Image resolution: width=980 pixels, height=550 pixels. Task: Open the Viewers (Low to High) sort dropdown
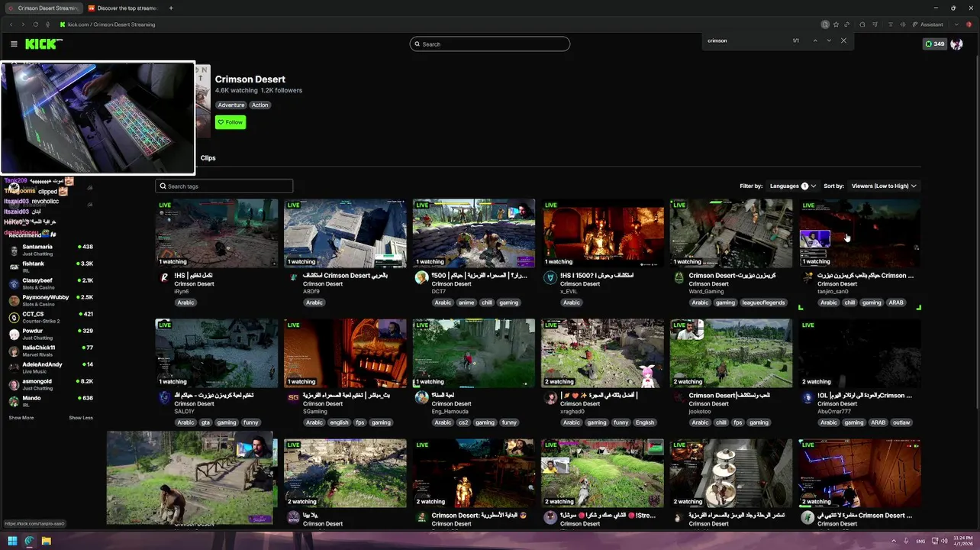884,186
